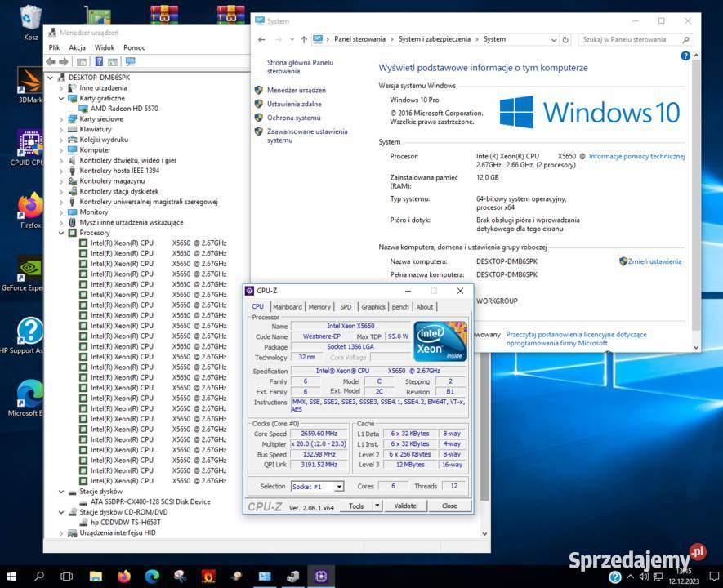Launch Firefox from the desktop icon
The image size is (723, 588).
pos(30,210)
